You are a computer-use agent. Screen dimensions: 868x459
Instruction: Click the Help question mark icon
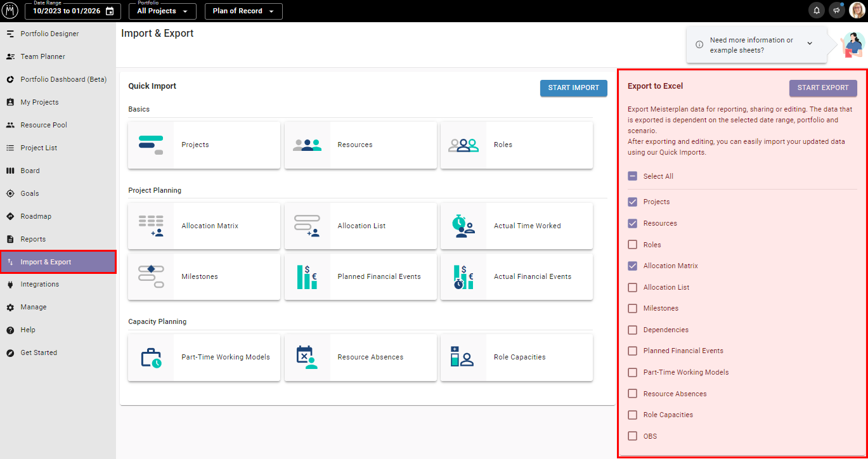(x=10, y=330)
